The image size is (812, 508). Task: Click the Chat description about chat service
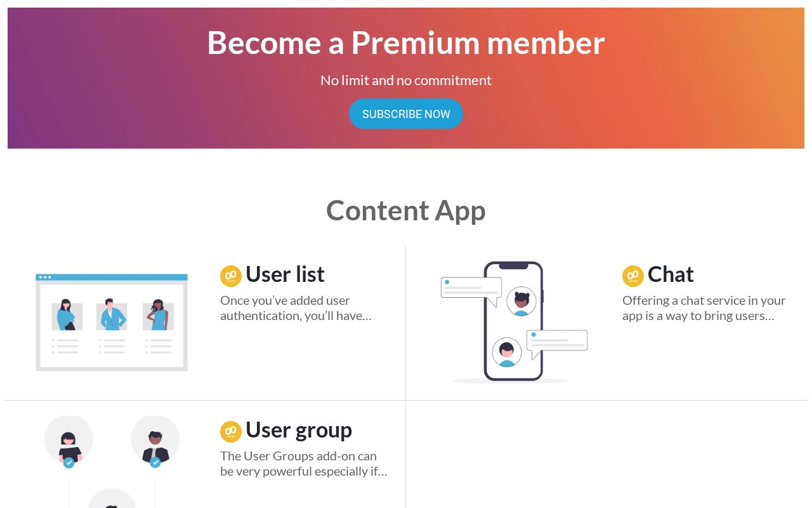coord(704,308)
